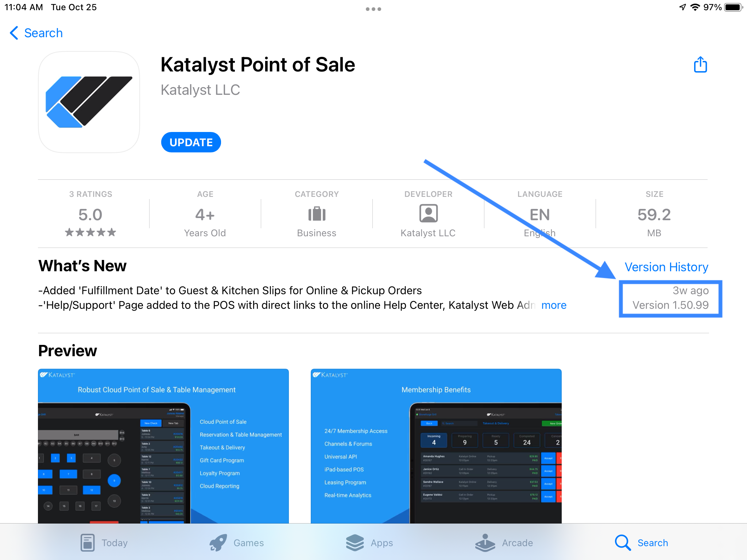View the Robust Cloud Point of Sale preview
The height and width of the screenshot is (560, 747).
(x=163, y=446)
